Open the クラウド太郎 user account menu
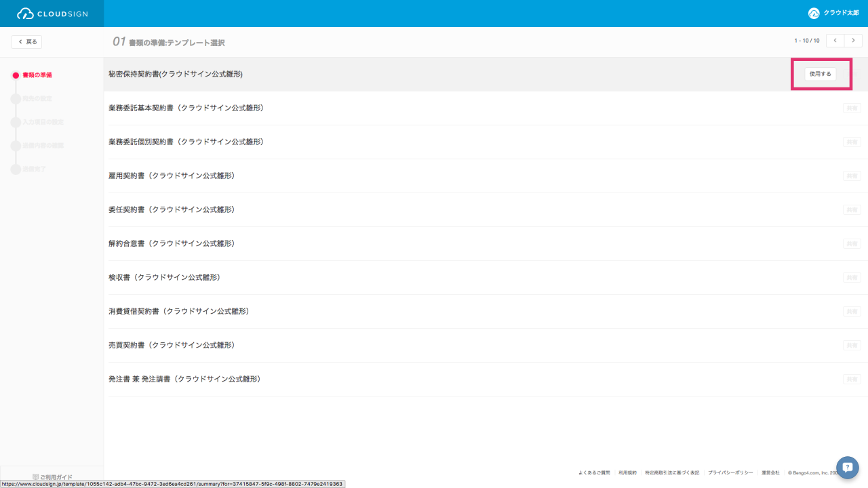 pos(833,13)
